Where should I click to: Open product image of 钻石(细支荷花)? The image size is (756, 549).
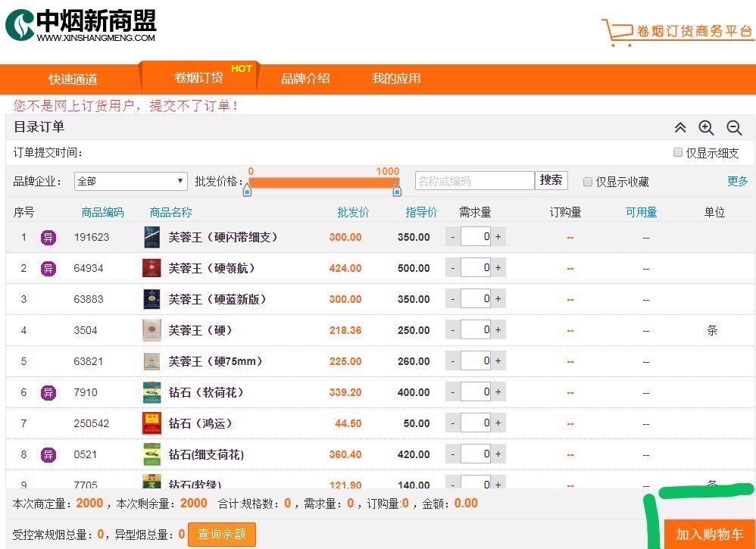pyautogui.click(x=152, y=454)
